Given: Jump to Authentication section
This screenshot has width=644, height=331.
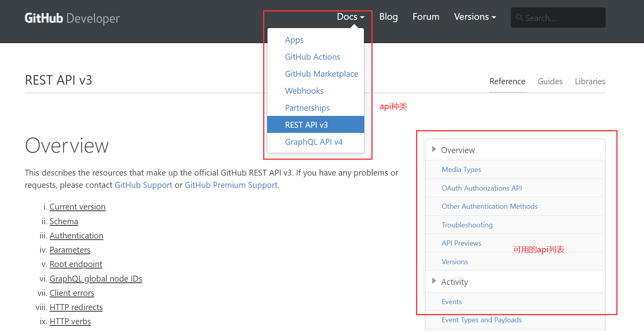Looking at the screenshot, I should [77, 236].
